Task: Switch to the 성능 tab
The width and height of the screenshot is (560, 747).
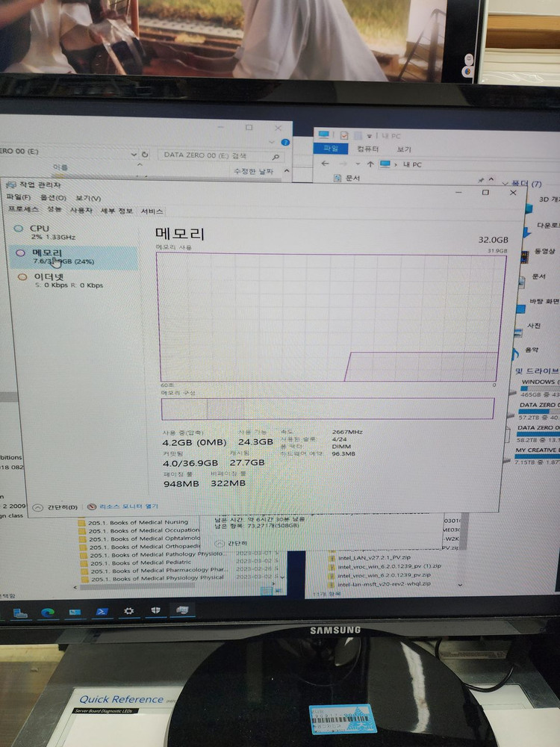Action: click(x=55, y=210)
